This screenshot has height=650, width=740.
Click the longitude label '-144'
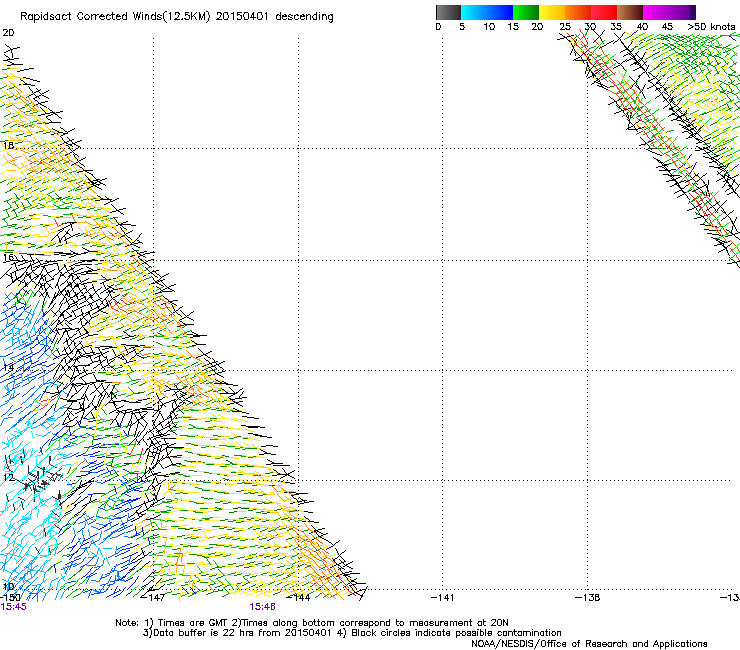click(x=298, y=598)
